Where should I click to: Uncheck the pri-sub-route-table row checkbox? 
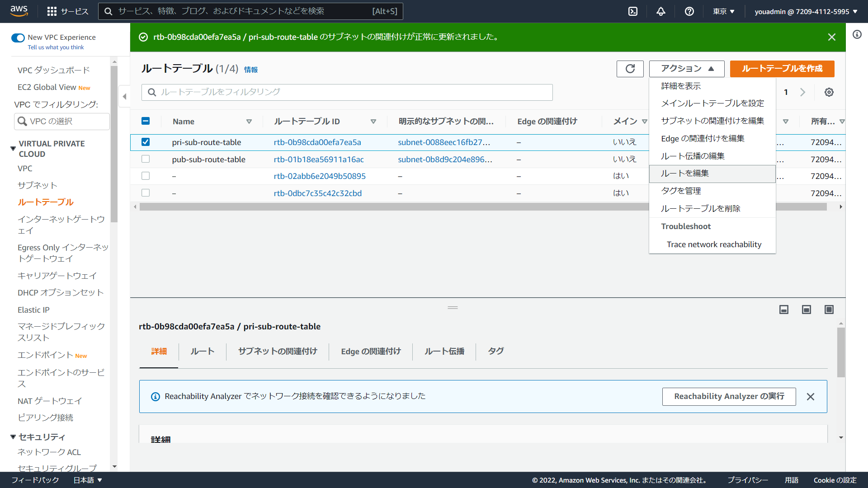[146, 142]
